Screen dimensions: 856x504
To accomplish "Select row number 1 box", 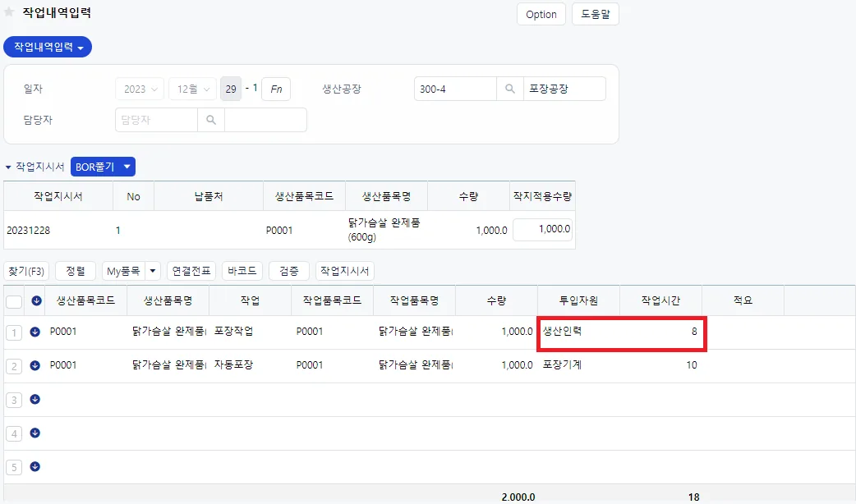I will coord(14,332).
